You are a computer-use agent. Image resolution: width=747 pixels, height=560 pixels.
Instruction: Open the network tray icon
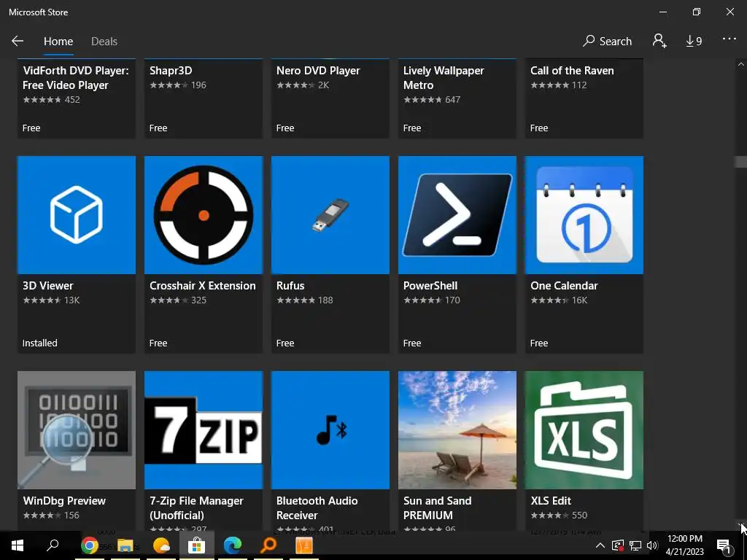[x=635, y=545]
